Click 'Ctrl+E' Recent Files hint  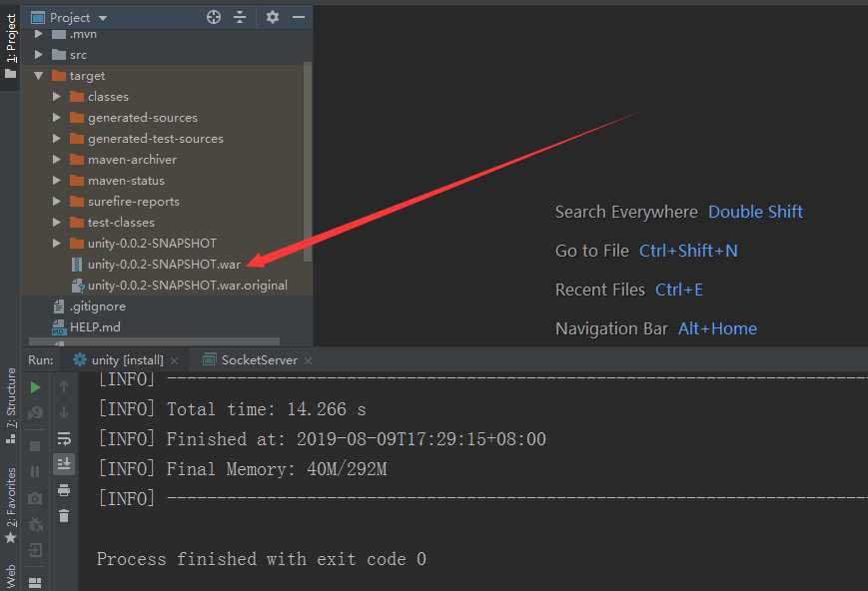678,290
